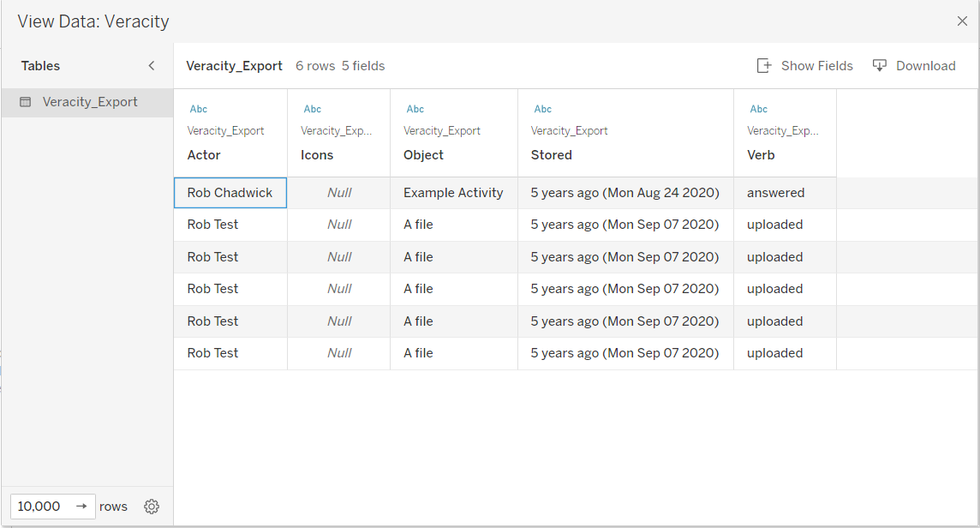Close the View Data dialog
This screenshot has width=980, height=528.
(x=962, y=21)
